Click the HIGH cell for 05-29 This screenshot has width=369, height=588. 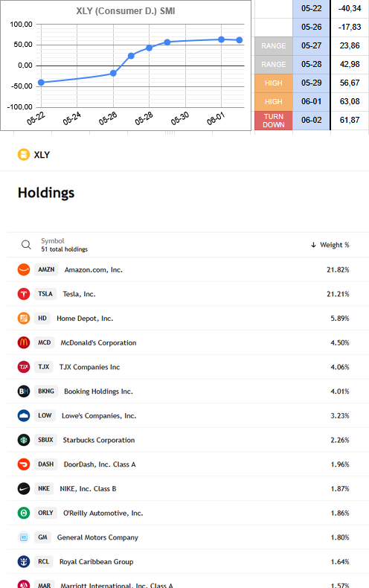click(x=273, y=83)
